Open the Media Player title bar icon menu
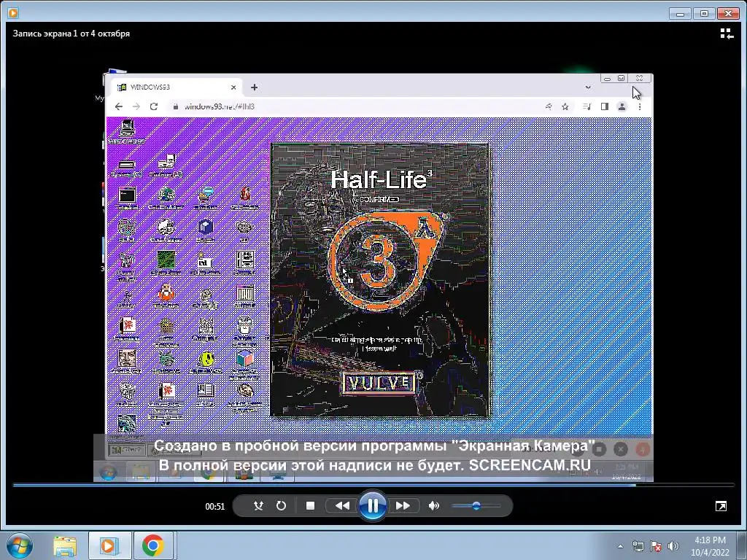Screen dimensions: 747x560 coord(13,13)
